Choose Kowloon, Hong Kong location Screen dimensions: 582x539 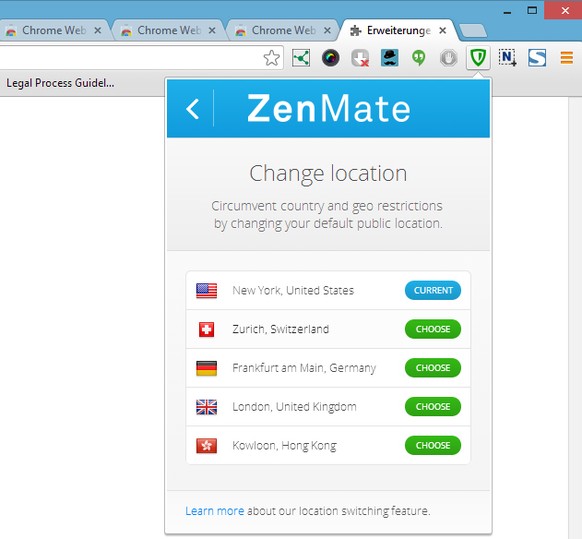coord(433,445)
